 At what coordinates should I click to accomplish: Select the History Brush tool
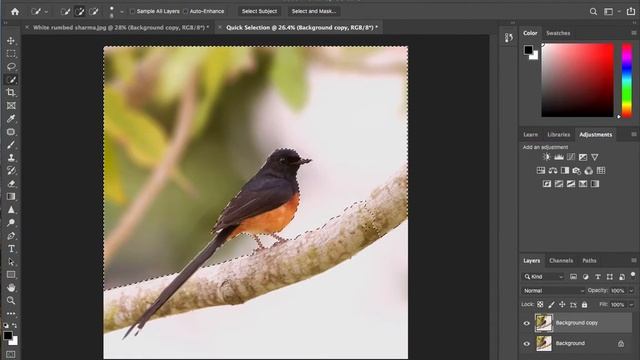tap(11, 171)
